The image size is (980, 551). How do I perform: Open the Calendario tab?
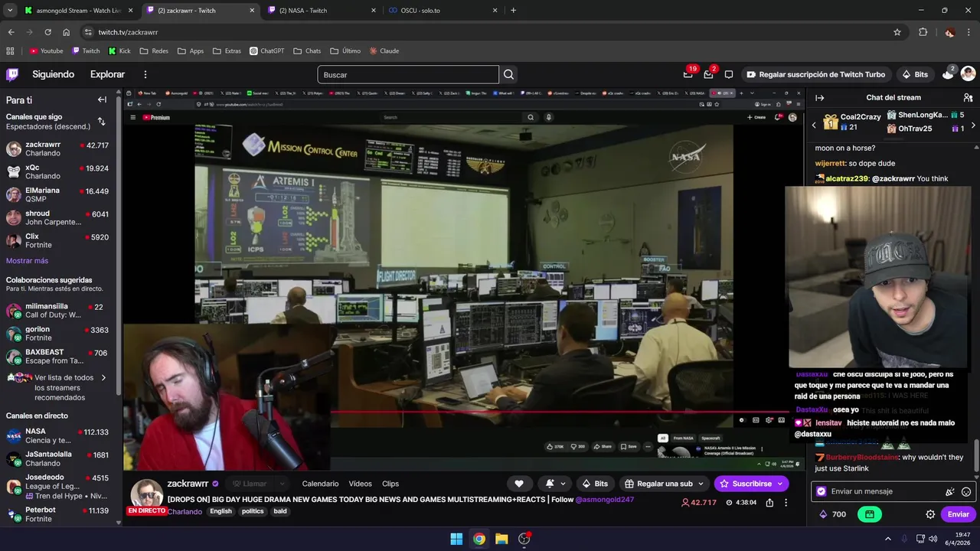(x=320, y=484)
